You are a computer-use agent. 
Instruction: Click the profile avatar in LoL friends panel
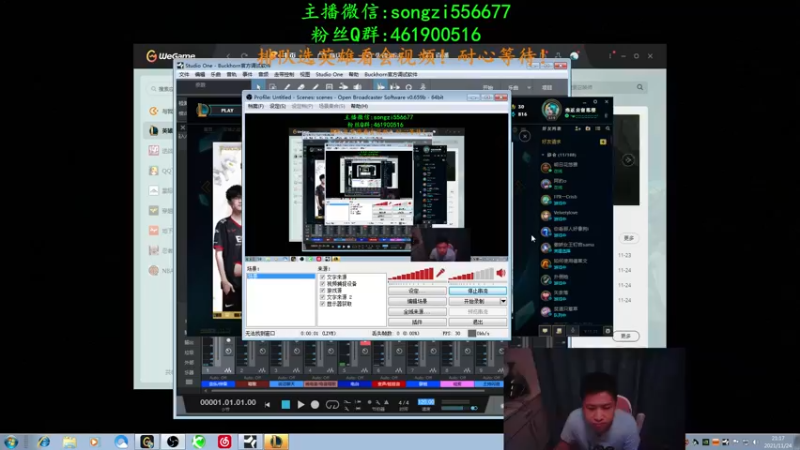(552, 109)
